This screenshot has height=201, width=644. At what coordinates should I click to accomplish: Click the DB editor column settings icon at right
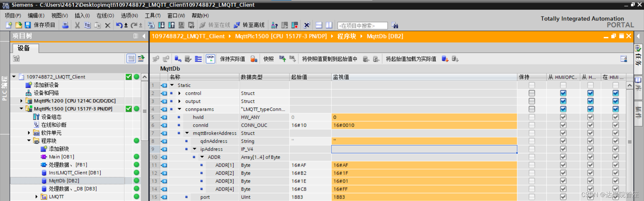(x=624, y=59)
